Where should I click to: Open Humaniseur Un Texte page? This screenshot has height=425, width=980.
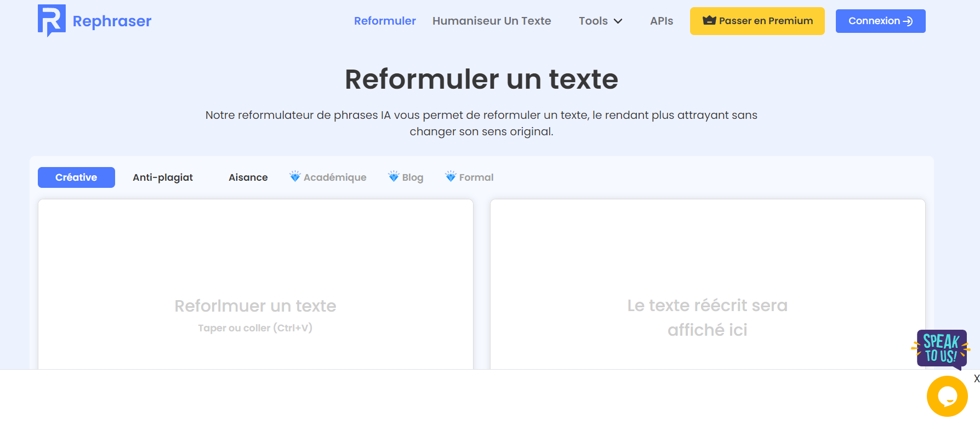click(492, 21)
